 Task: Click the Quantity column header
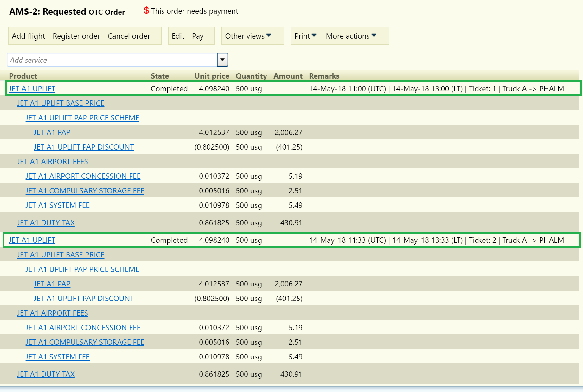(251, 76)
